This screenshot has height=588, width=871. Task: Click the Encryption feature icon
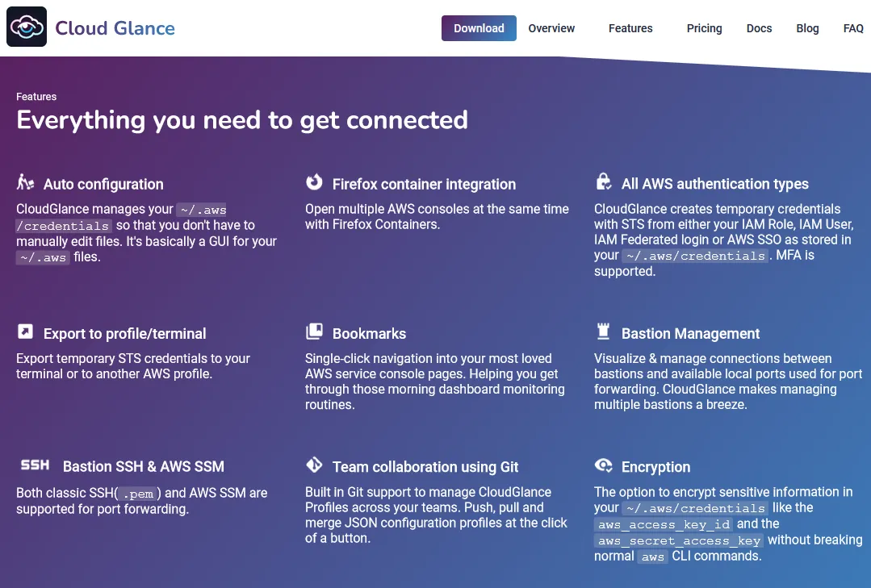click(x=603, y=465)
